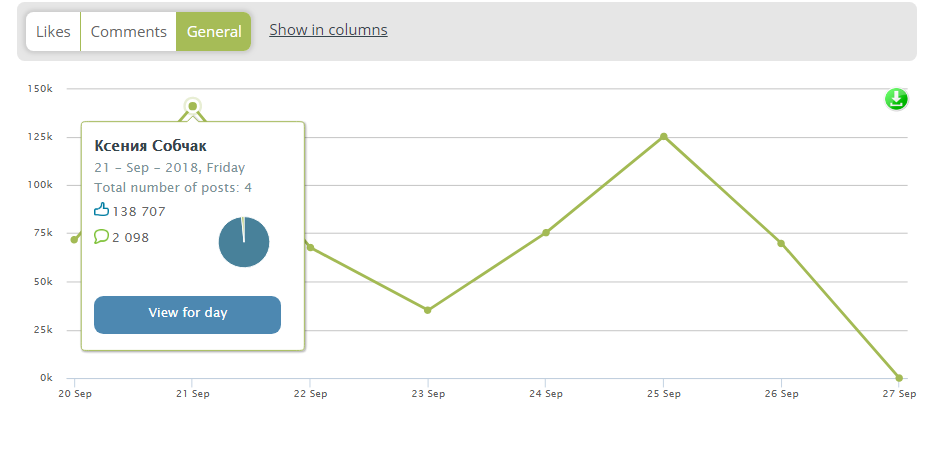
Task: Click the comment bubble icon in the tooltip
Action: tap(101, 237)
